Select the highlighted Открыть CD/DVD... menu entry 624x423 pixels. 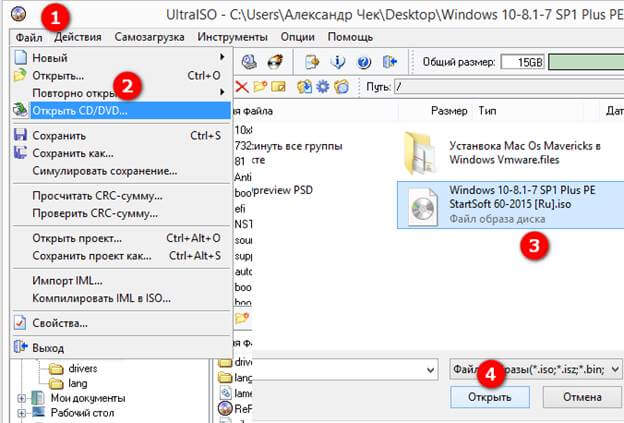coord(130,111)
